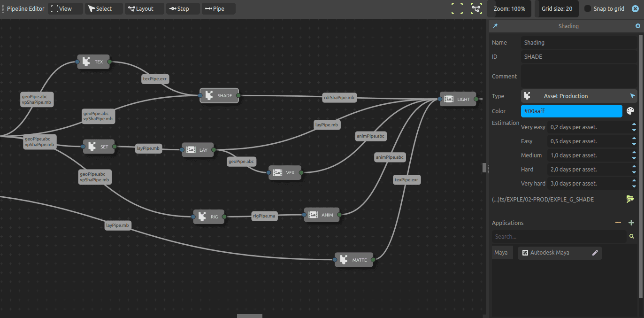Enable the Snap to grid checkbox
The image size is (644, 318).
tap(587, 8)
